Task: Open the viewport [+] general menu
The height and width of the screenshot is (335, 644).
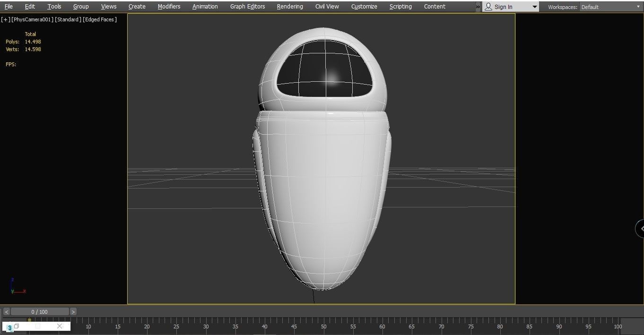Action: pyautogui.click(x=6, y=19)
